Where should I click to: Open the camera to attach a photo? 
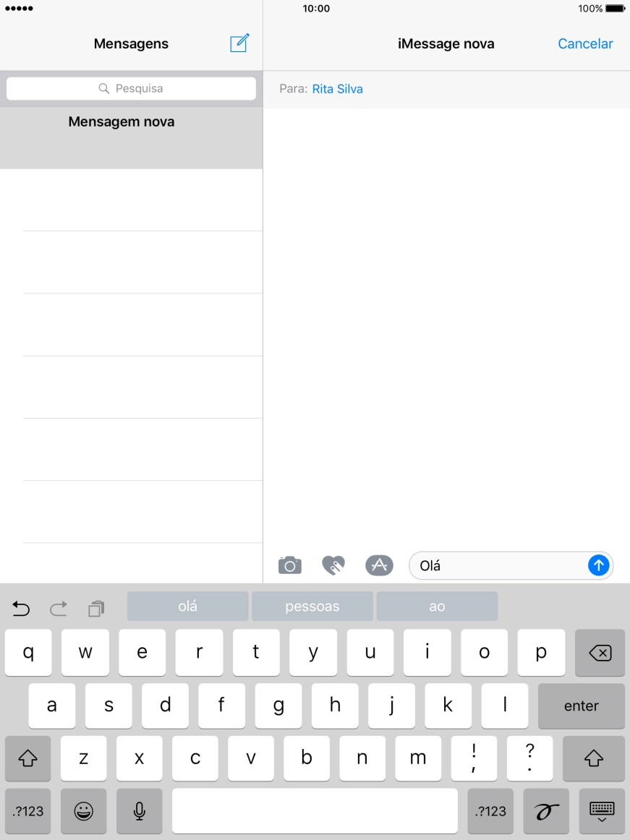pyautogui.click(x=289, y=565)
